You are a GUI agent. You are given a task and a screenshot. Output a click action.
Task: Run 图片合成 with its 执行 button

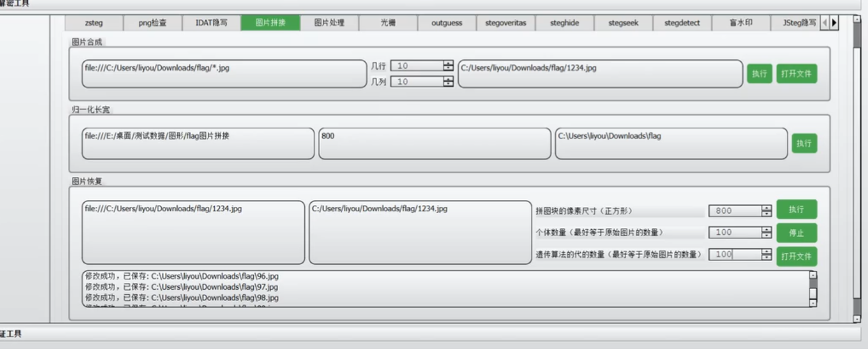(x=759, y=74)
